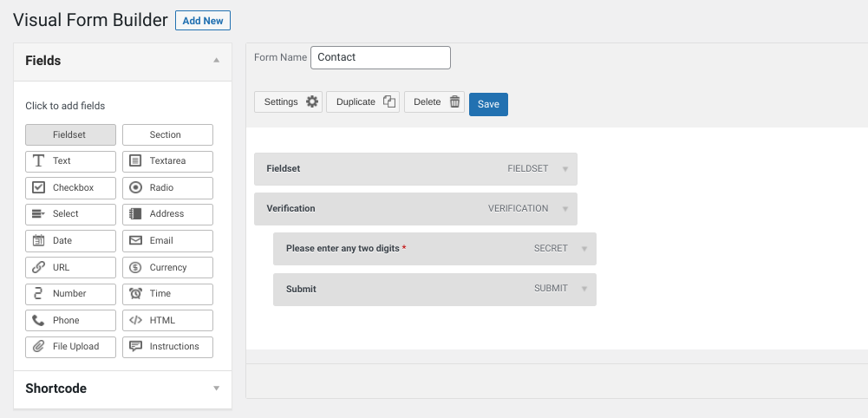Add a Currency field

tap(167, 267)
